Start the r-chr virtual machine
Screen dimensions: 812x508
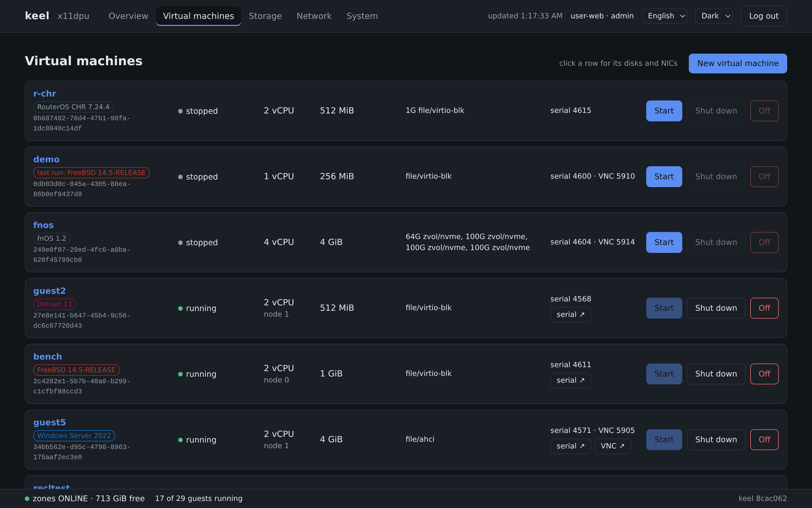pyautogui.click(x=664, y=111)
